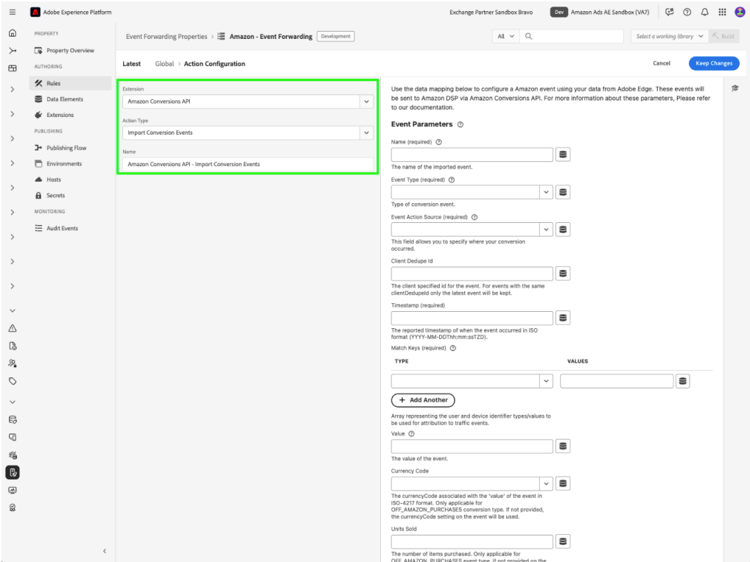The width and height of the screenshot is (750, 562).
Task: Show help tooltip for Match Keys
Action: pos(453,348)
